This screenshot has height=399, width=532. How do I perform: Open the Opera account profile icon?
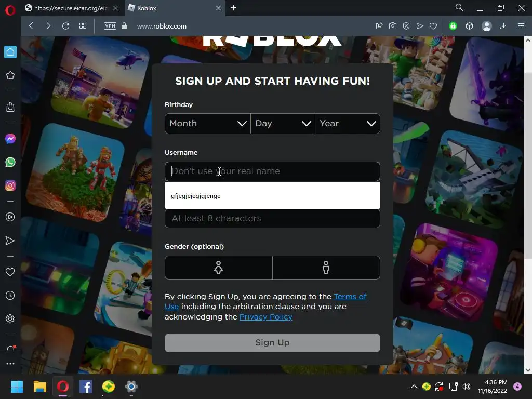coord(486,26)
